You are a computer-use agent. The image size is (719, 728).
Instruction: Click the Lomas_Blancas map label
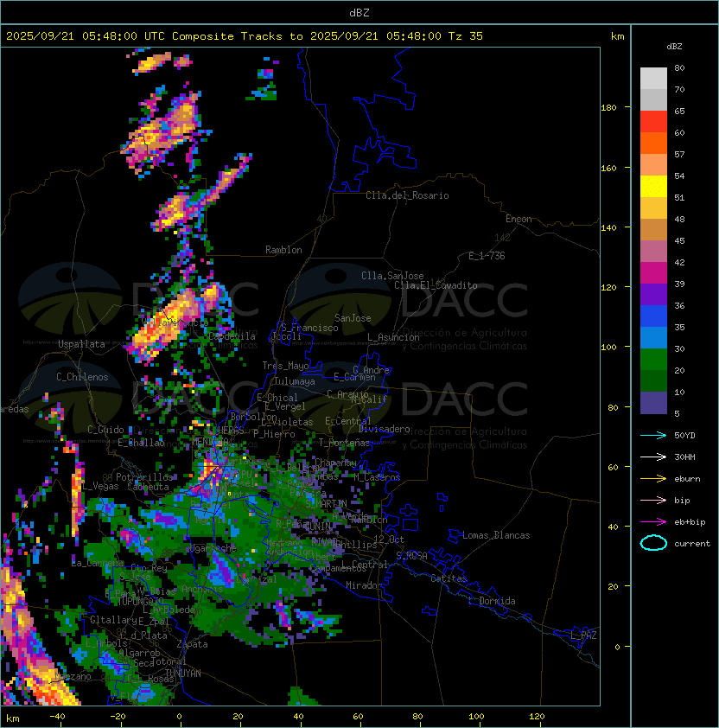(x=496, y=535)
